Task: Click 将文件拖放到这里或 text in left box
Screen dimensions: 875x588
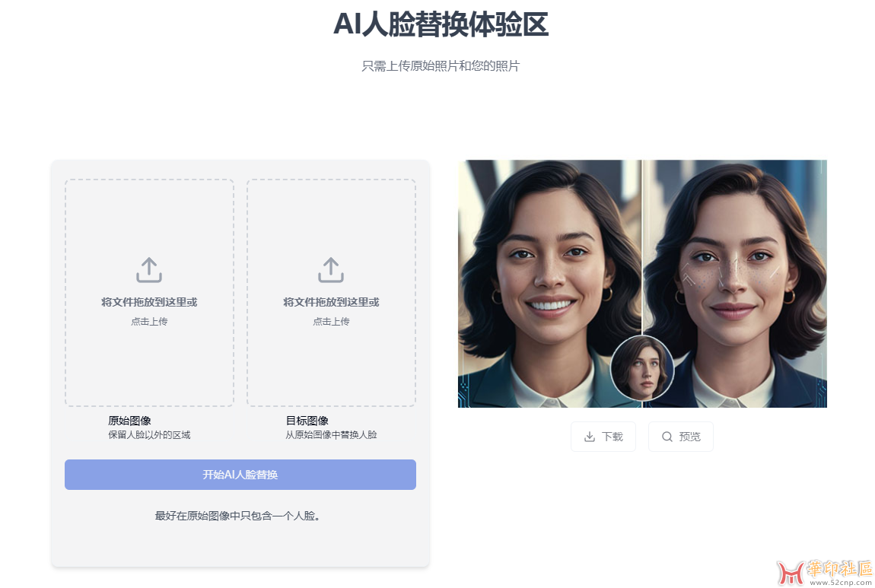Action: [149, 303]
